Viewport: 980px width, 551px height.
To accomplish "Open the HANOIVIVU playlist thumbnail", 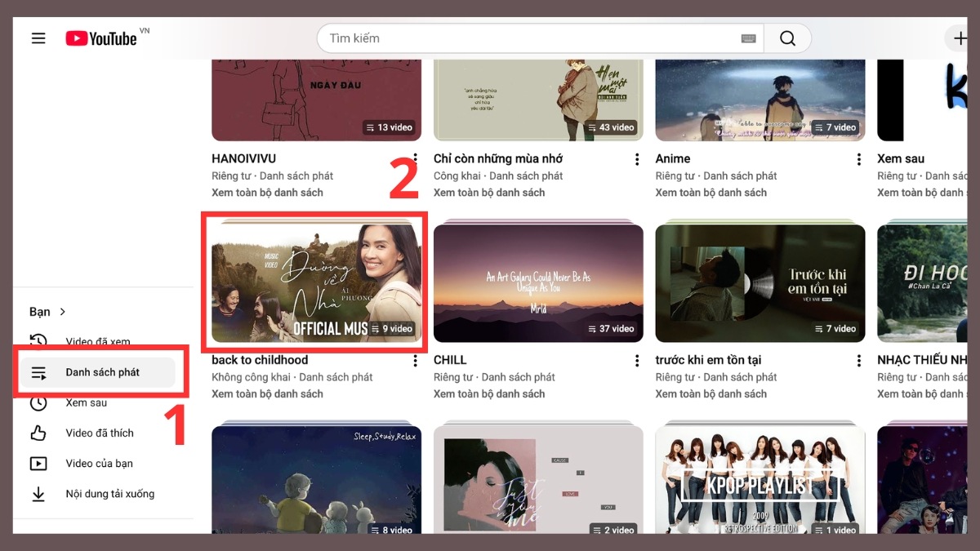I will point(317,100).
